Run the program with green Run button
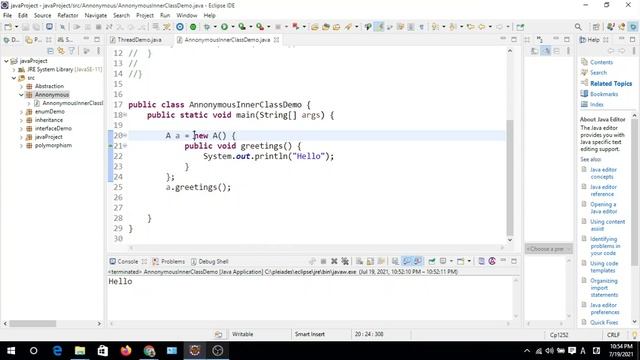 click(x=224, y=27)
